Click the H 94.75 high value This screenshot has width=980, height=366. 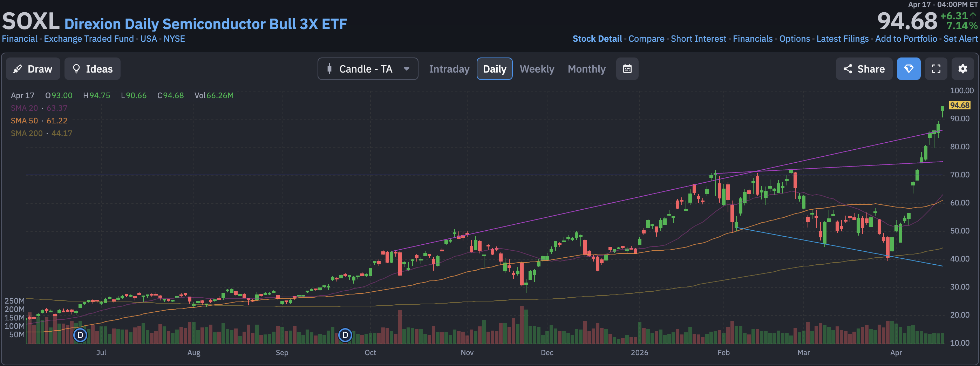click(97, 95)
